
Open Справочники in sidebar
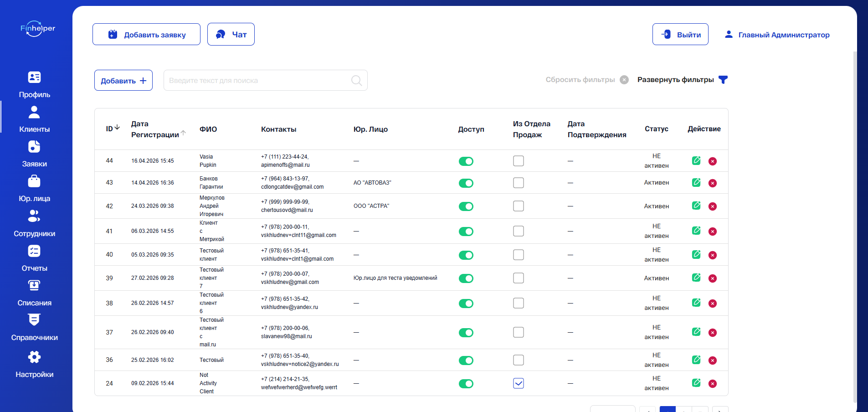click(x=35, y=328)
